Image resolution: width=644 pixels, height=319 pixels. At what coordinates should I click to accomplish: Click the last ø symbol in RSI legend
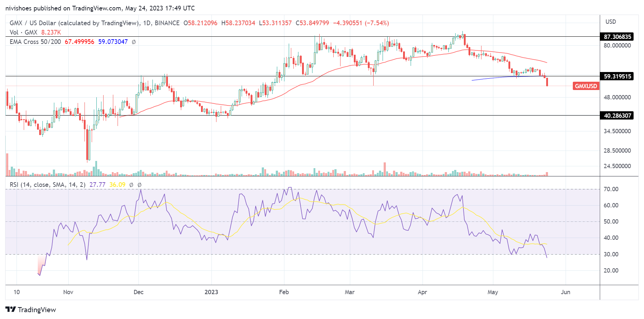click(x=140, y=185)
